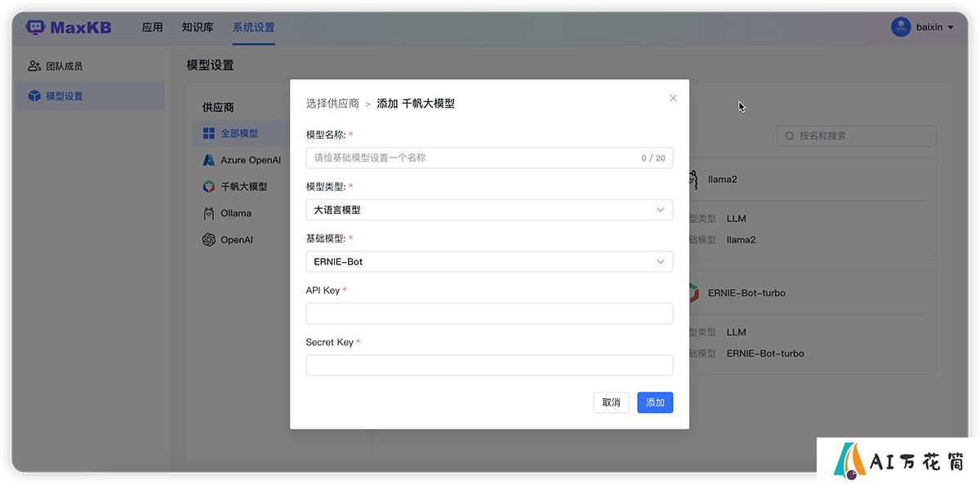The width and height of the screenshot is (980, 484).
Task: Go back to 选择供应商 breadcrumb
Action: [x=332, y=104]
